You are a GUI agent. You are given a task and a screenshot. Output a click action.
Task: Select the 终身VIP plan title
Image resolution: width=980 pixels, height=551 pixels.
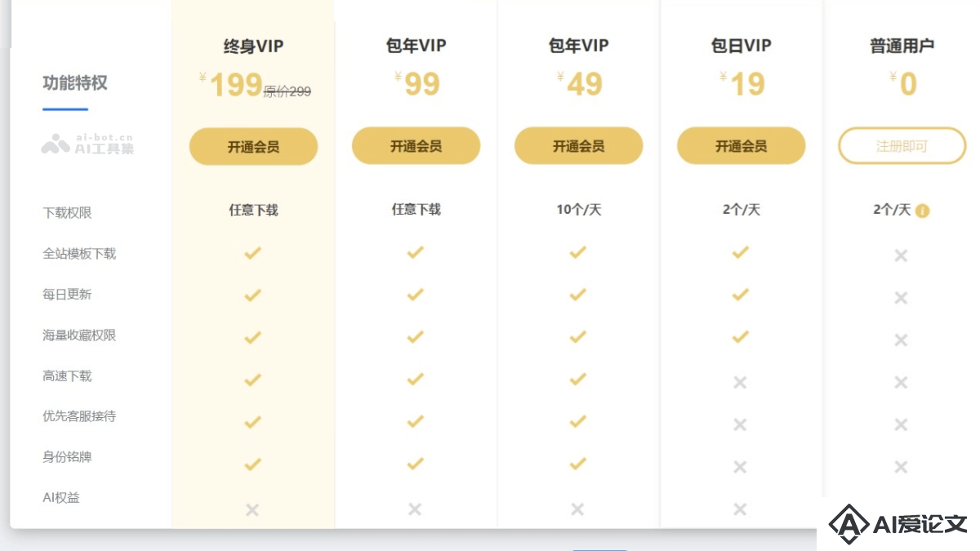coord(253,47)
